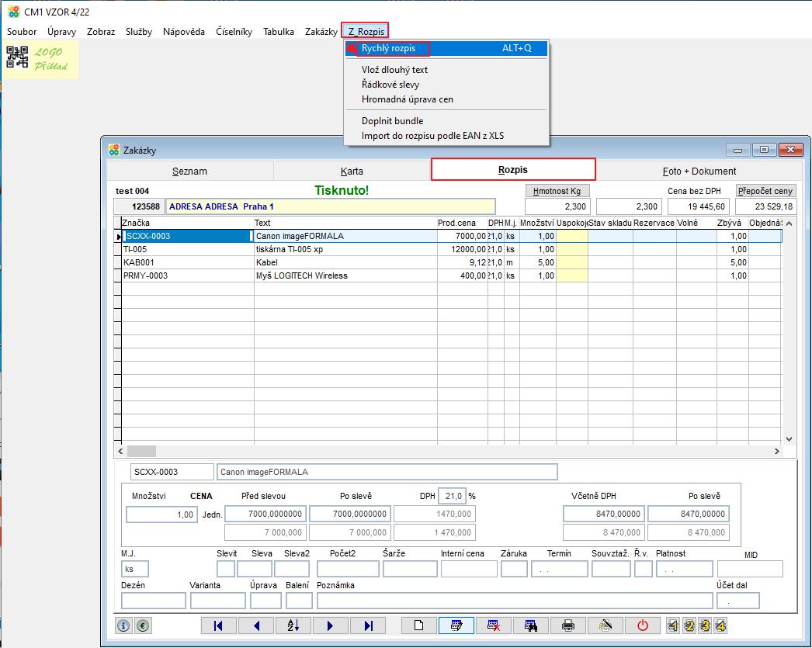Choose Vlož dlouhý text entry
The image size is (812, 648).
(447, 69)
